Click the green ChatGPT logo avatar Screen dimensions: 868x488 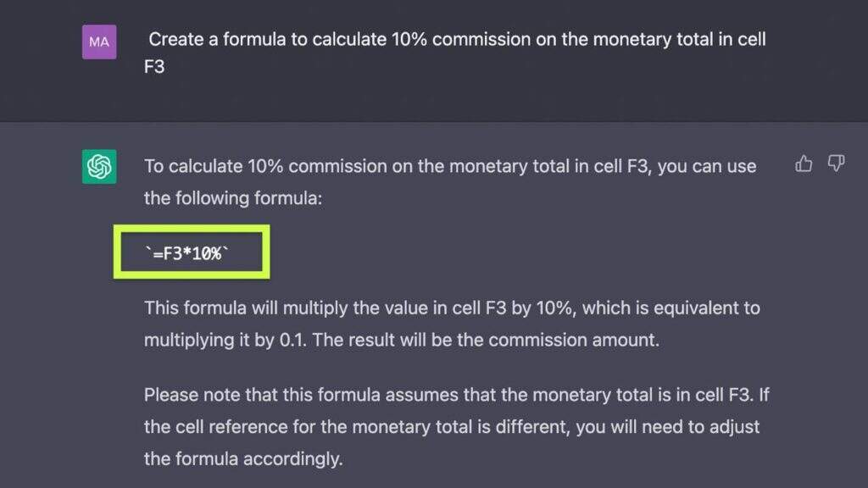click(99, 166)
